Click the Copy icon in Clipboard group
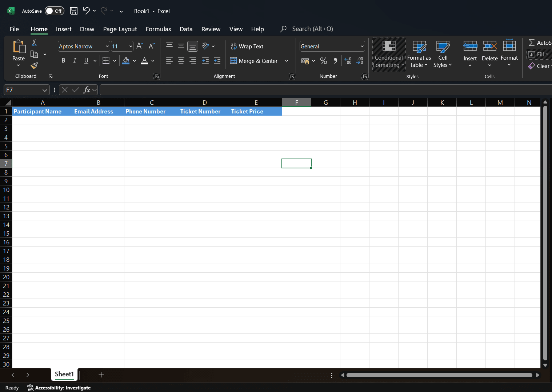The width and height of the screenshot is (552, 392). pyautogui.click(x=34, y=54)
